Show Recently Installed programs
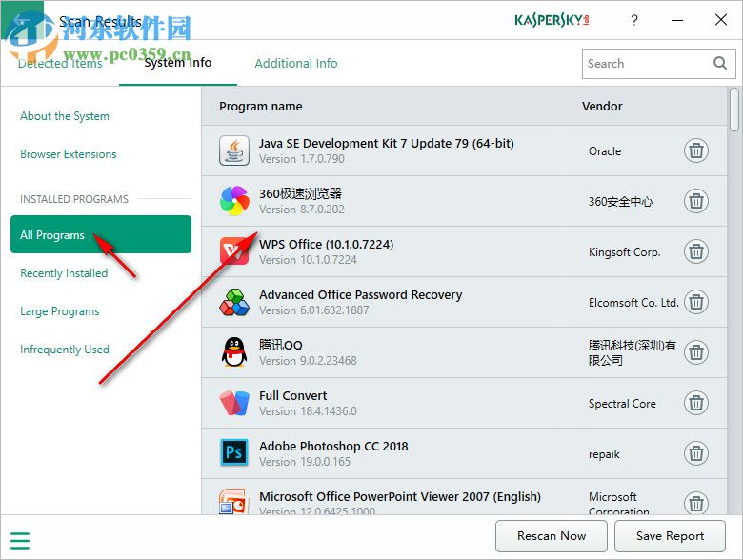Image resolution: width=743 pixels, height=560 pixels. (x=64, y=273)
